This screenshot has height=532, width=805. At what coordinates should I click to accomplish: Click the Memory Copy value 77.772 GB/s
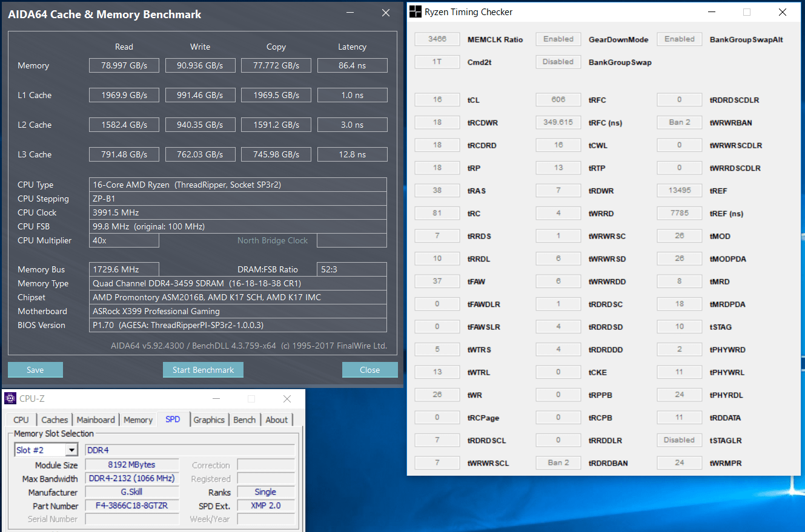[276, 65]
